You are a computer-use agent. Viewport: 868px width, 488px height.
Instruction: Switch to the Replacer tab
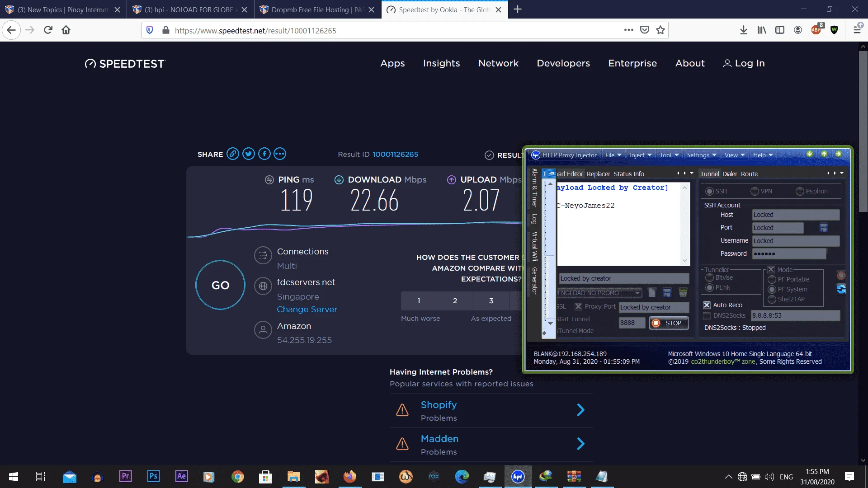pos(599,174)
